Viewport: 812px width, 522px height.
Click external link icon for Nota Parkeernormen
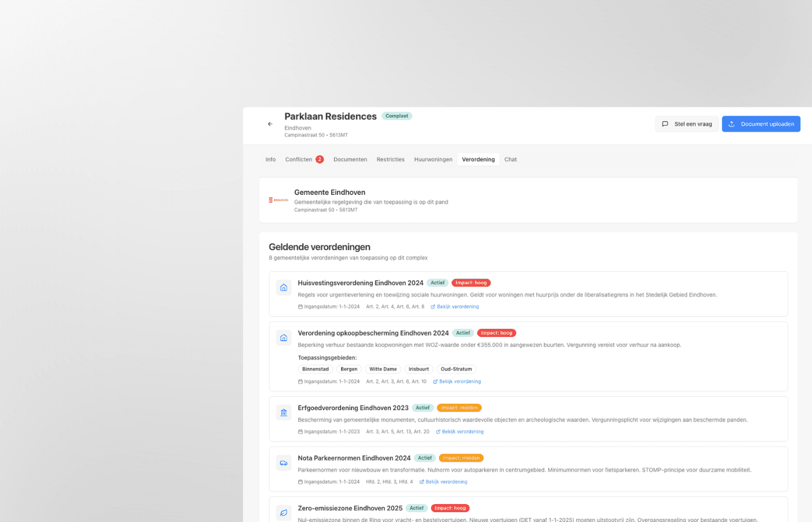click(x=422, y=482)
